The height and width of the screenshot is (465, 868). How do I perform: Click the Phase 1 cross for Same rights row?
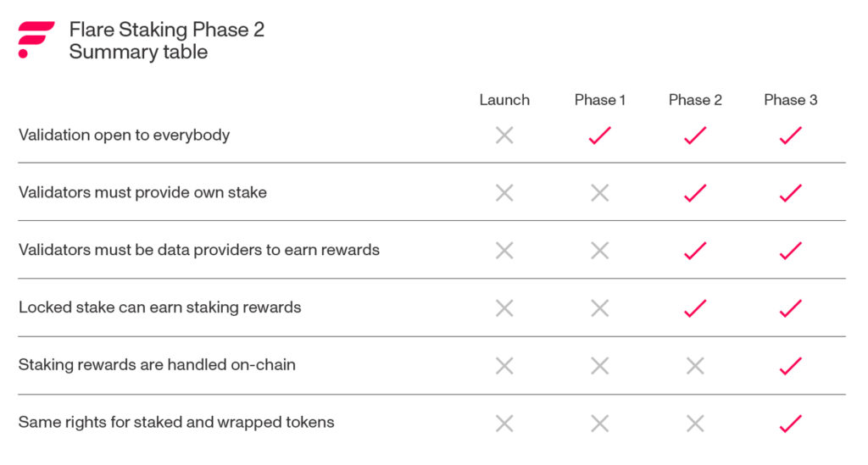599,423
